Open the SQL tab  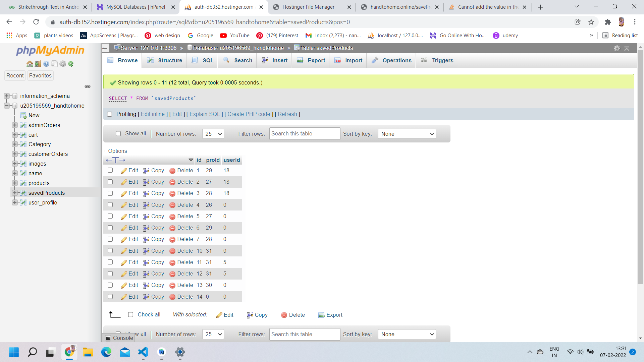(203, 60)
